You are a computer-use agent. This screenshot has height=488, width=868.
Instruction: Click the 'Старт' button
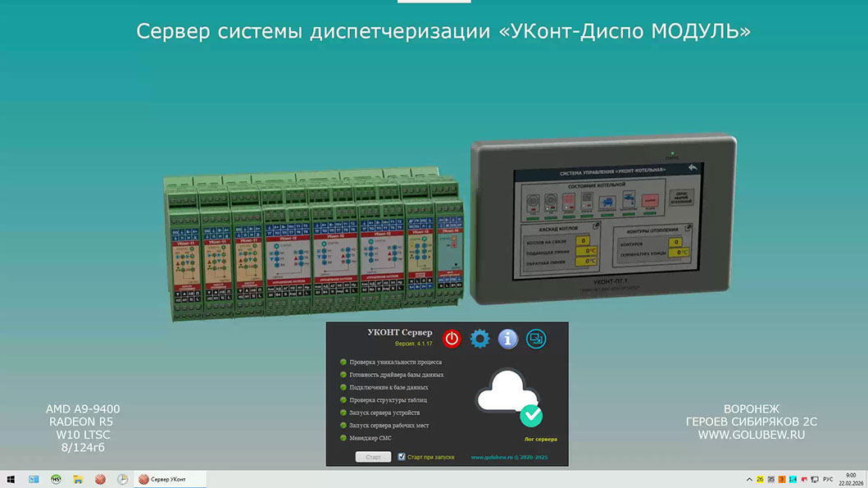pos(373,457)
